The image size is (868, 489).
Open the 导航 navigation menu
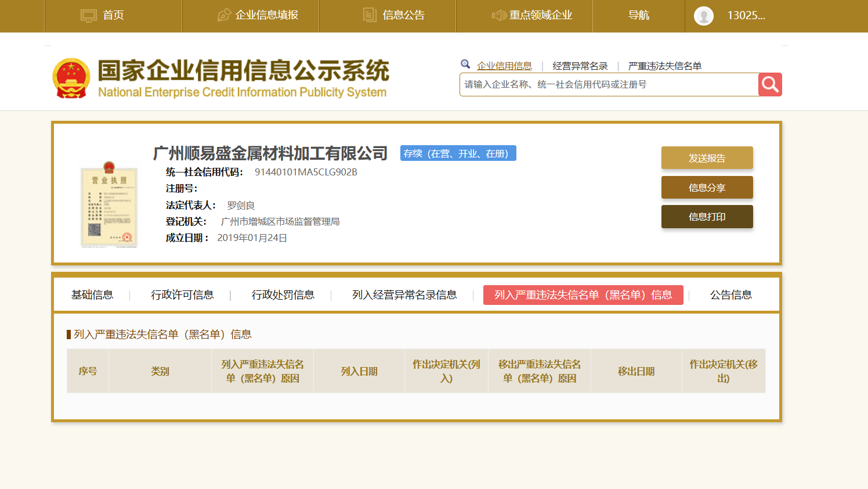[638, 16]
